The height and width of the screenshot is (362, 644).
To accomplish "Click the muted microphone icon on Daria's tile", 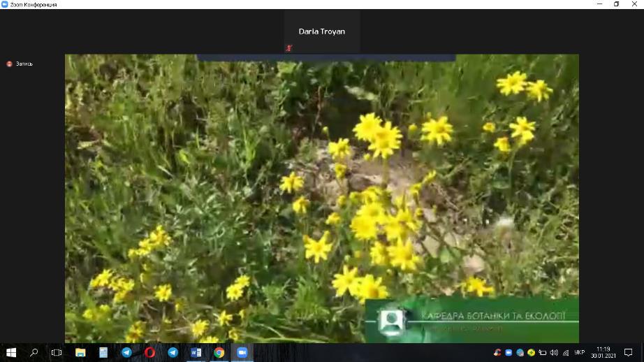I will 288,48.
